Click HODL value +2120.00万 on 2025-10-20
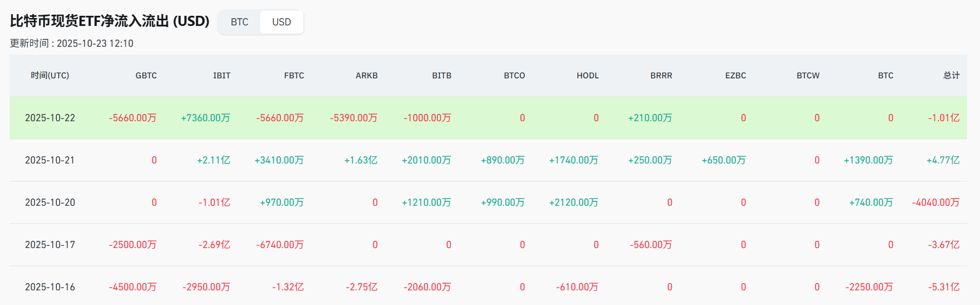The width and height of the screenshot is (980, 305). click(573, 202)
